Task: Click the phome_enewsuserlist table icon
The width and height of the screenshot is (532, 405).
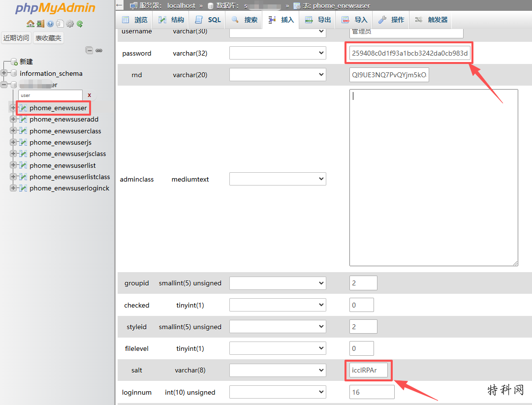Action: [23, 165]
